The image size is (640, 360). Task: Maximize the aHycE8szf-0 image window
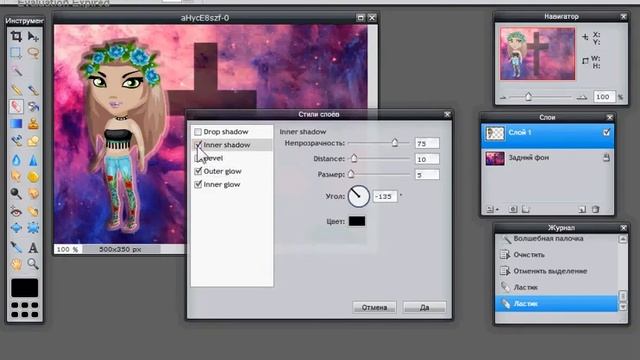360,18
